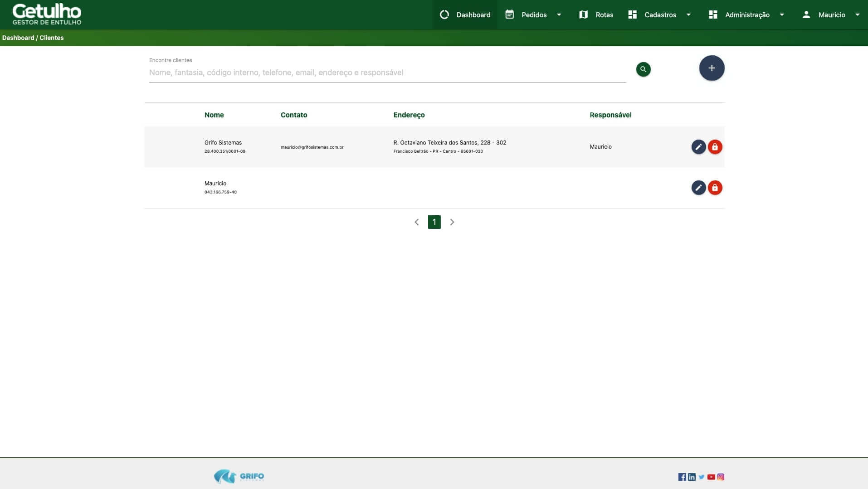Click the CNPJ 28.400.351/0001-09
The image size is (868, 489).
[225, 151]
